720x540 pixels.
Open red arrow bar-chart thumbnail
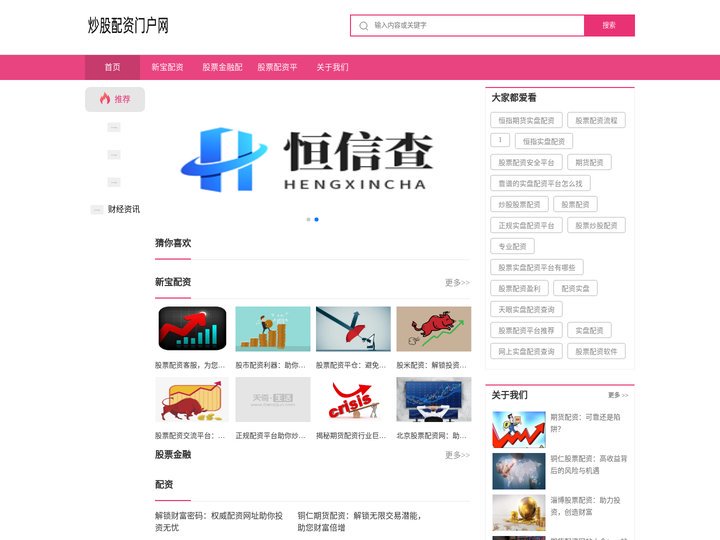192,329
